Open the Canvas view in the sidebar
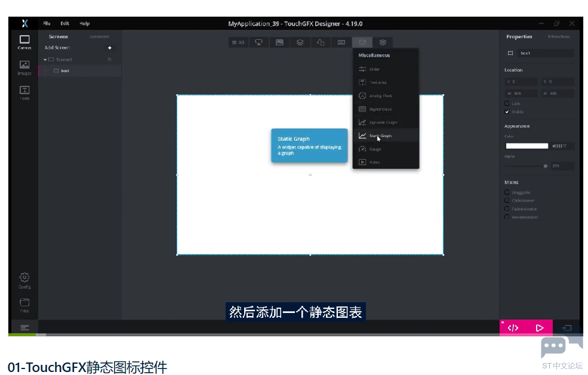This screenshot has width=588, height=375. coord(24,42)
